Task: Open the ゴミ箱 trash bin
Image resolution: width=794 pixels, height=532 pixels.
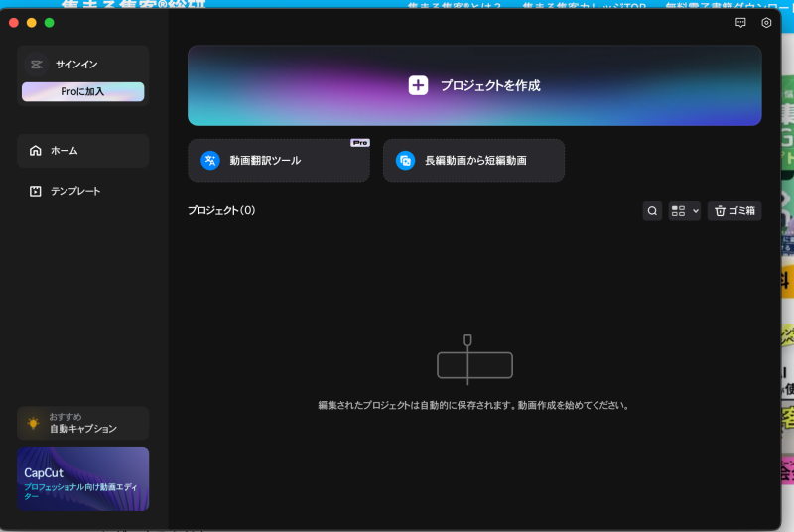Action: (x=734, y=210)
